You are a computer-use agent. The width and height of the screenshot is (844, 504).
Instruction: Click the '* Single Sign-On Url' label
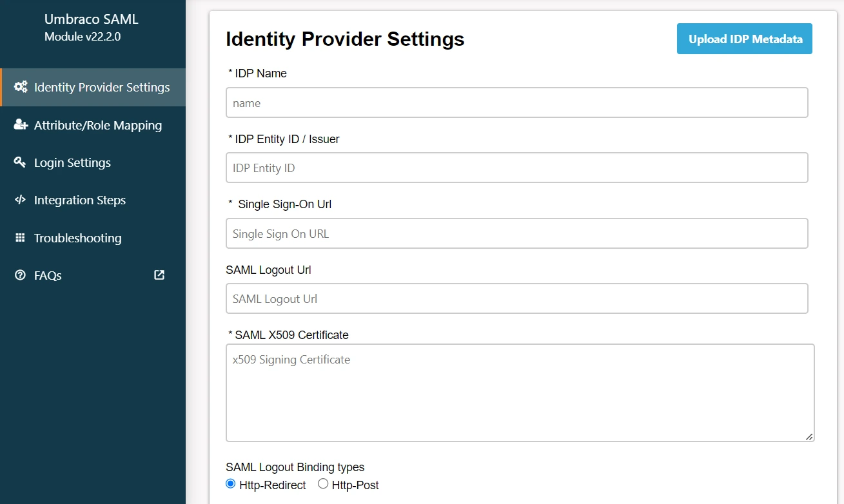[280, 204]
